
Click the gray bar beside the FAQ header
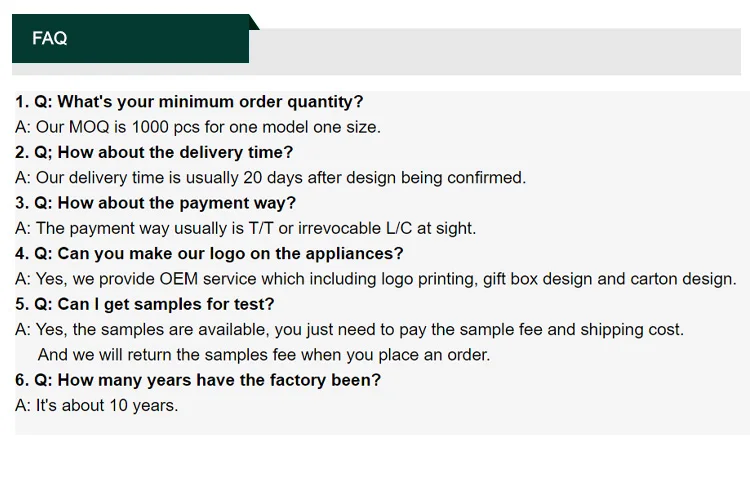(500, 50)
